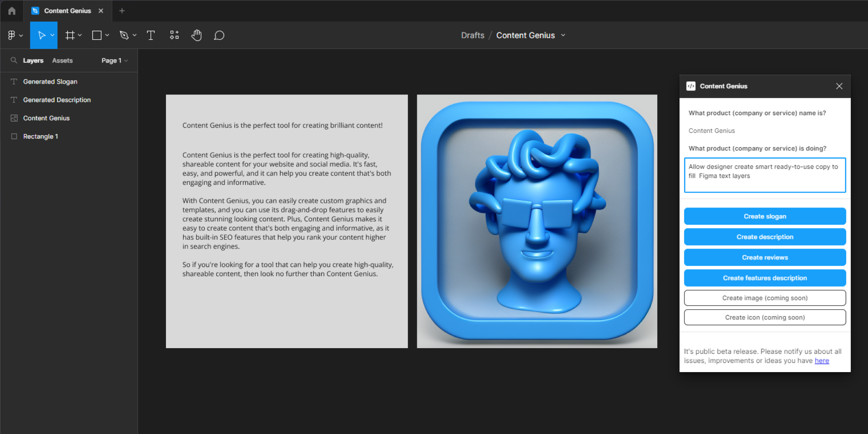Open the file name dropdown chevron
The height and width of the screenshot is (434, 868).
[563, 35]
